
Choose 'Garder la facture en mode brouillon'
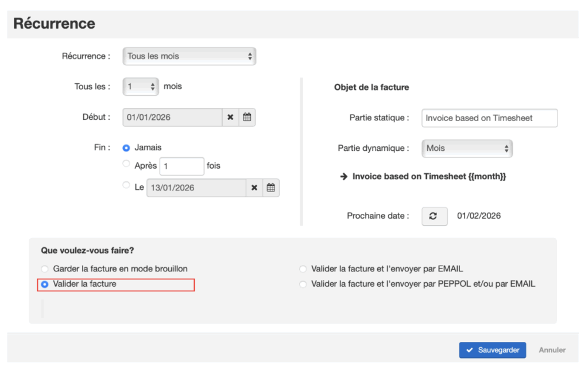point(45,268)
